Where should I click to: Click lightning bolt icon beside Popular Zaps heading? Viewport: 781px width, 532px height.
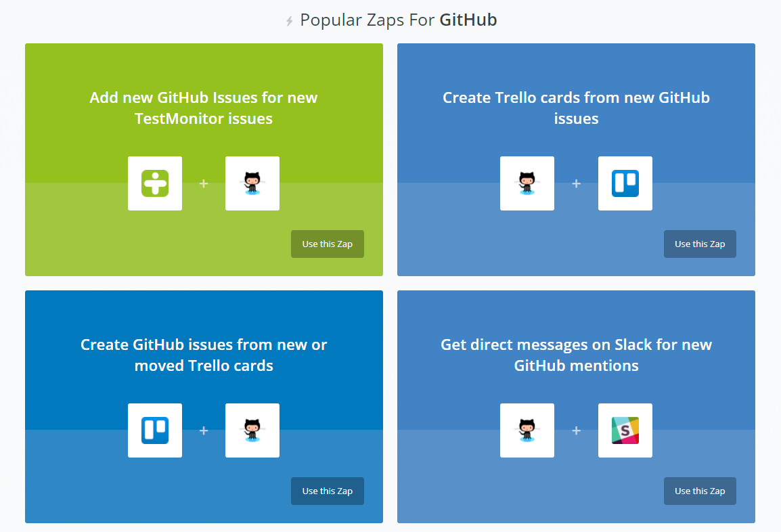point(290,21)
